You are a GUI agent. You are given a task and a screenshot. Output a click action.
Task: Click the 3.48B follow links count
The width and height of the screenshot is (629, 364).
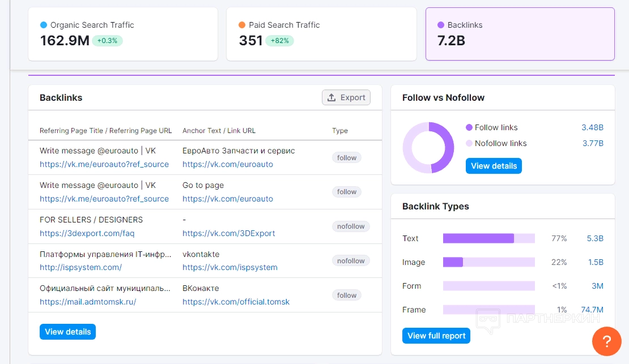coord(592,127)
